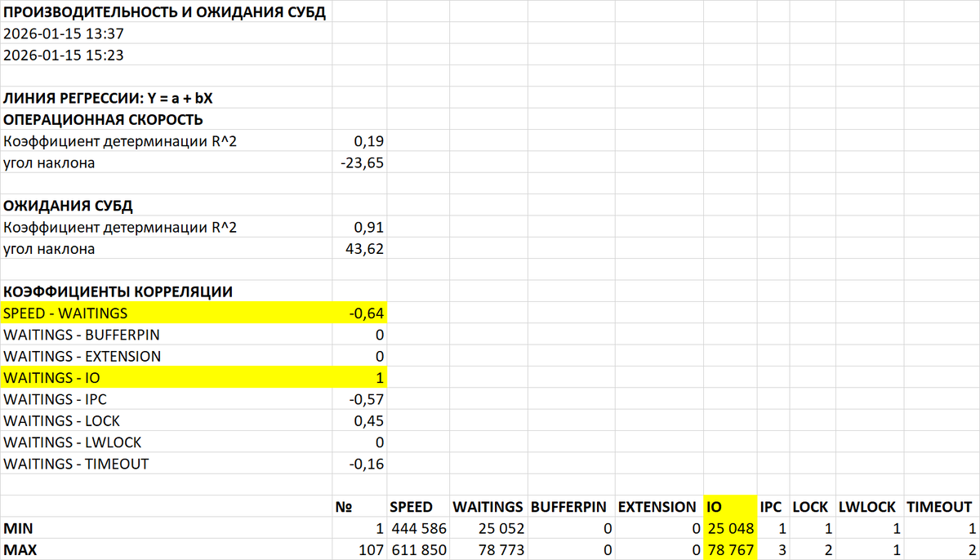Viewport: 980px width, 560px height.
Task: Click the end timestamp '2026-01-15 15:23'
Action: tap(64, 56)
